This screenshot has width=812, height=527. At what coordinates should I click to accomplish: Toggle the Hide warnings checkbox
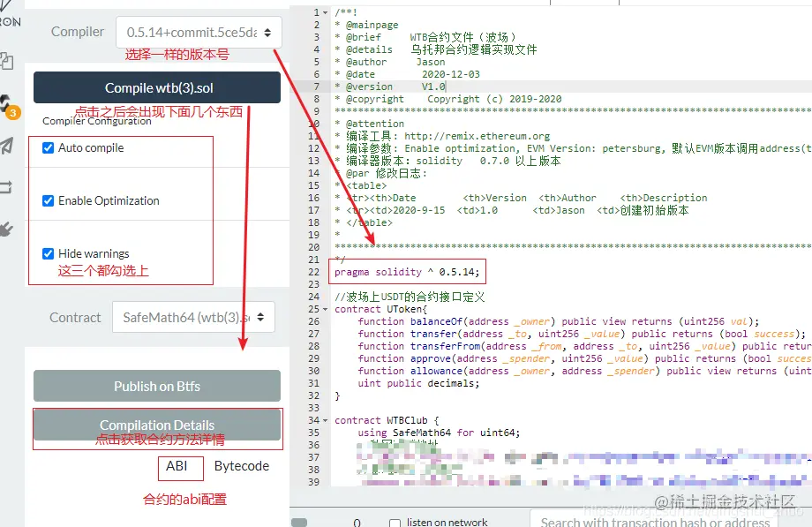coord(49,254)
